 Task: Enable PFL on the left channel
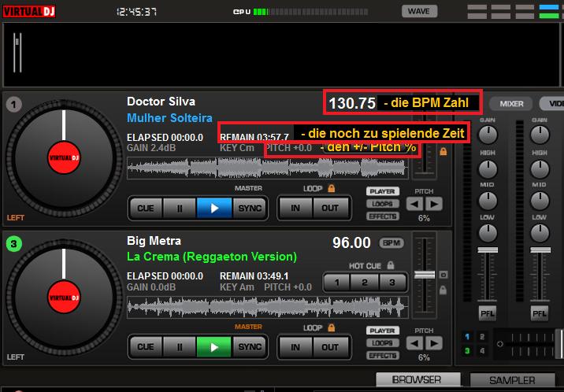tap(488, 313)
